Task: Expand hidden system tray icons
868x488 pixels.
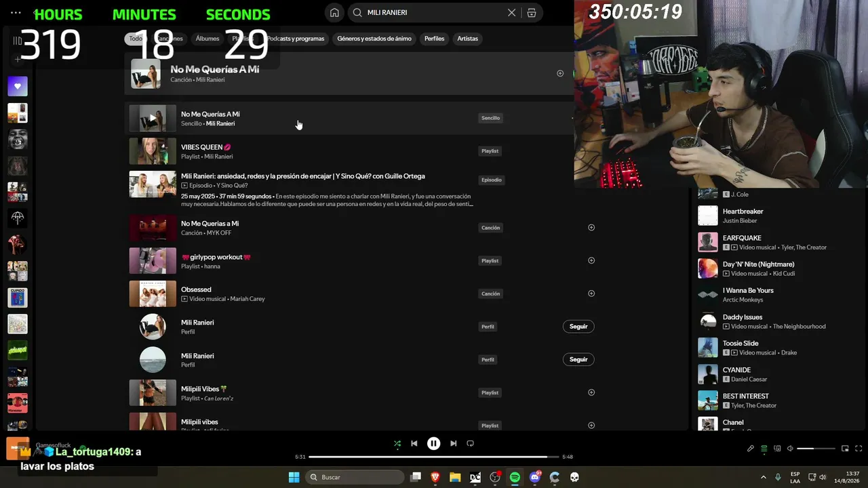Action: tap(764, 477)
